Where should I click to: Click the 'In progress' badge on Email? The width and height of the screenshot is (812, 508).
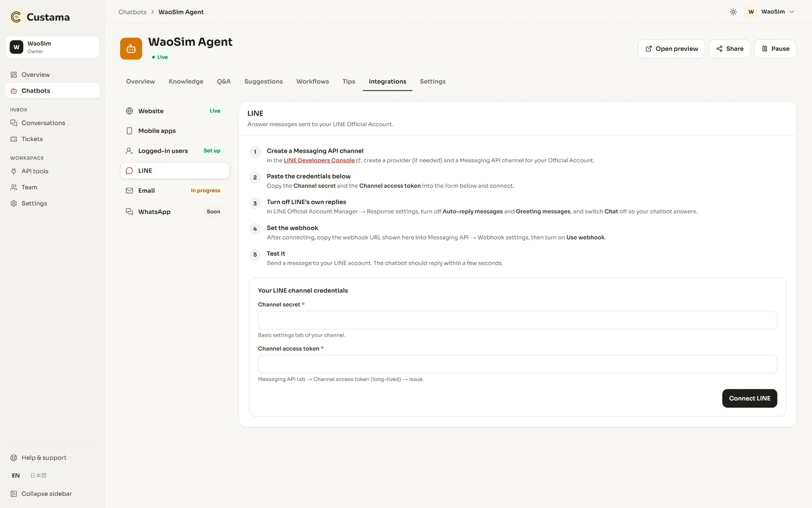[x=205, y=191]
